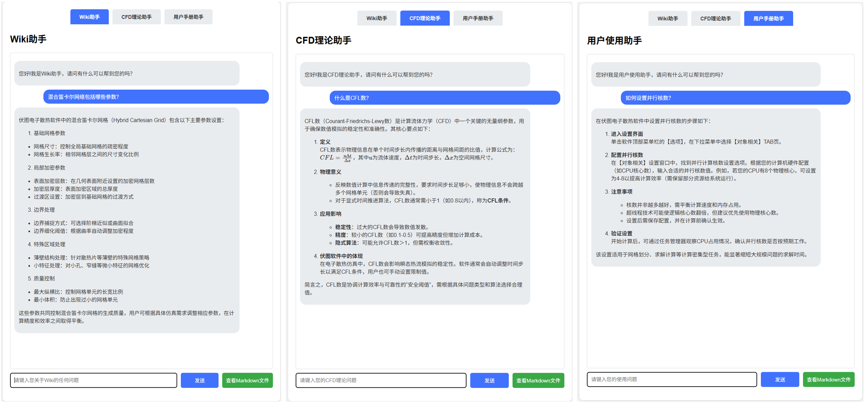Viewport: 868px width, 405px height.
Task: Open 用户手册助手 tab in middle panel
Action: pos(478,18)
